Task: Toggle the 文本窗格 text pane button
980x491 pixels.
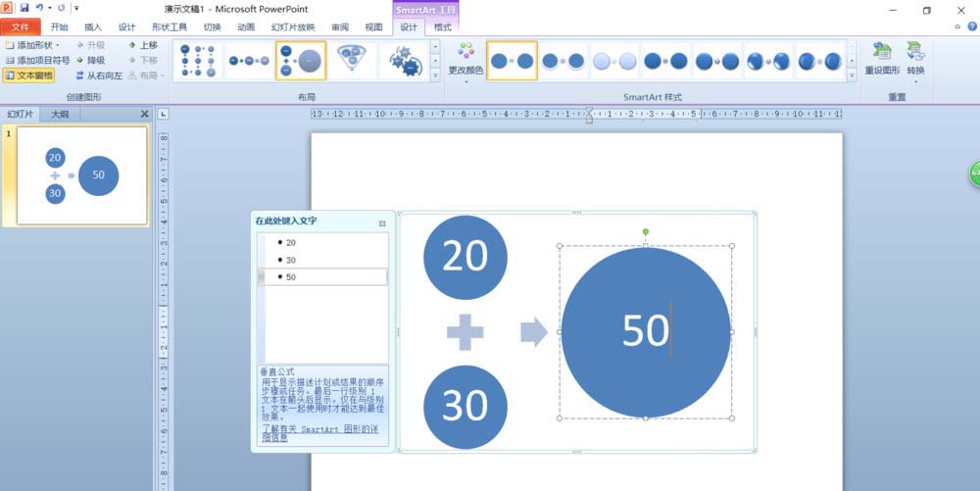Action: click(28, 74)
